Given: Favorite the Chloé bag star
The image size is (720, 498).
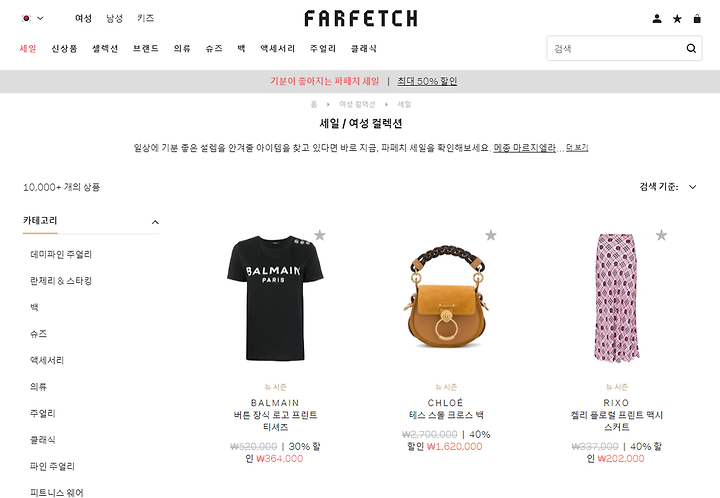Looking at the screenshot, I should coord(491,235).
